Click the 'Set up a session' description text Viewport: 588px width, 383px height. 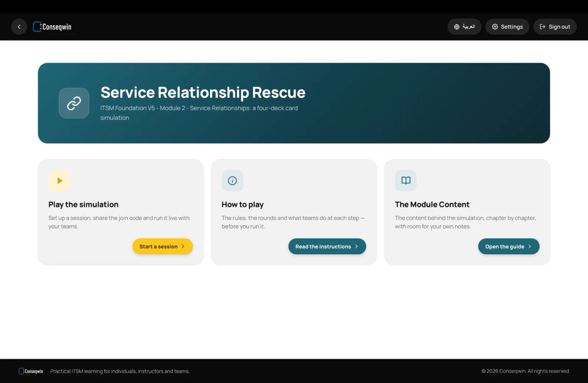(x=119, y=222)
